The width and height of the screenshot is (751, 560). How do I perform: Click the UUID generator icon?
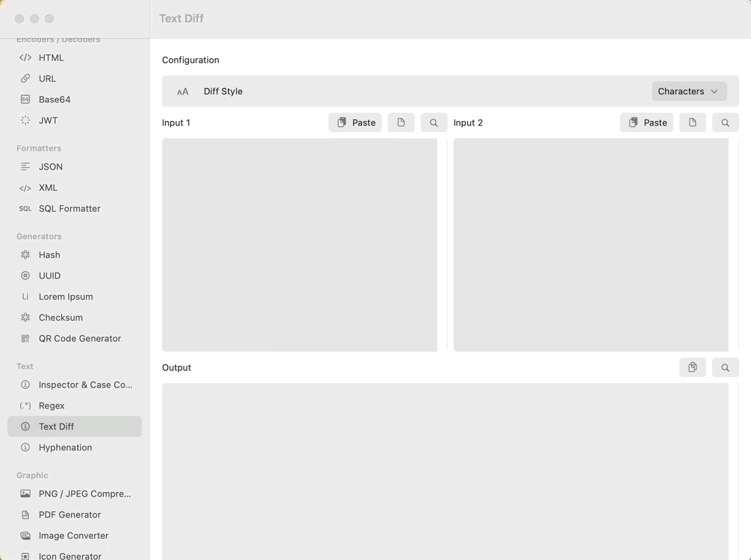25,276
